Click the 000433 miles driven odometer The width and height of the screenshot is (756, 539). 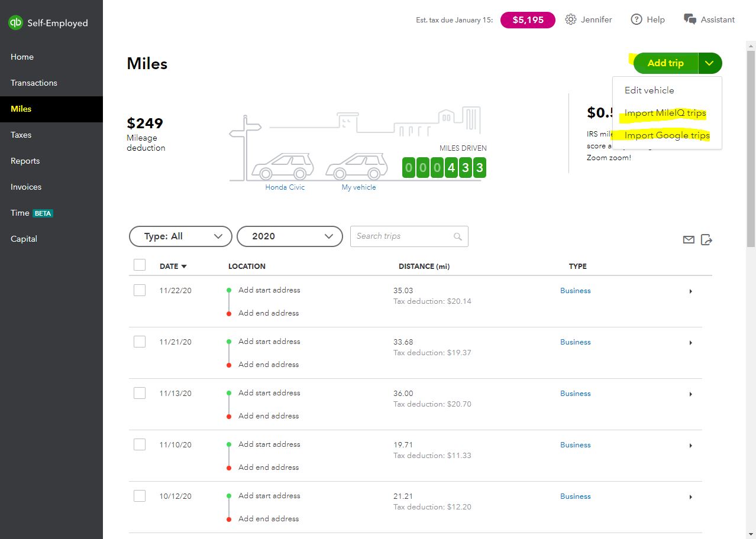click(x=444, y=167)
